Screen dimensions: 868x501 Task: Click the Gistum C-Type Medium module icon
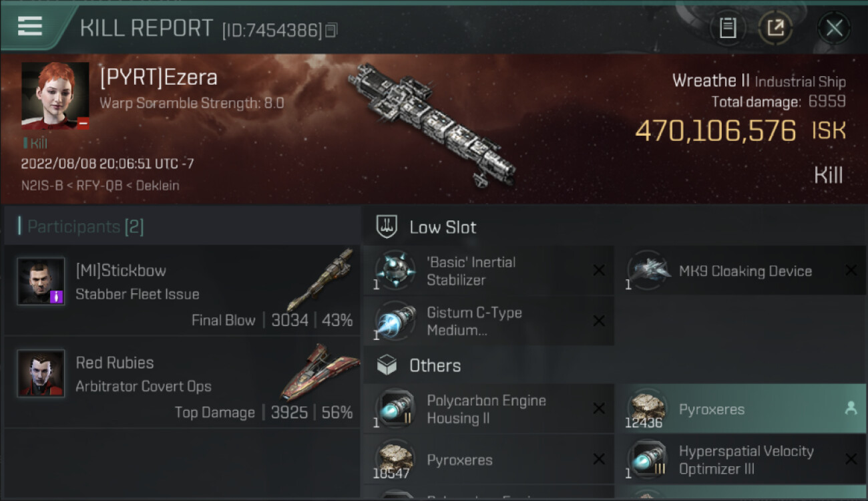(x=396, y=321)
